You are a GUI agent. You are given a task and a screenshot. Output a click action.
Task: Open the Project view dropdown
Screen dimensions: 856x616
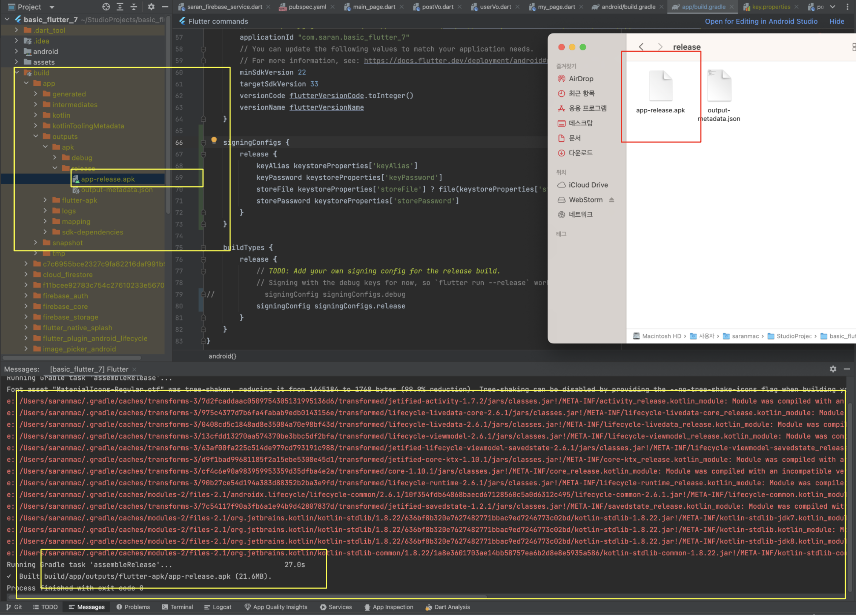pos(52,7)
